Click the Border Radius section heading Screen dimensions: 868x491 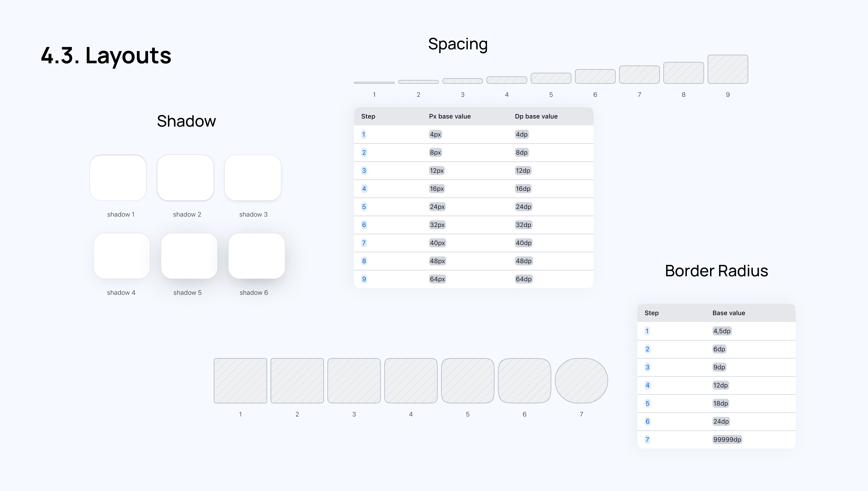click(x=716, y=271)
